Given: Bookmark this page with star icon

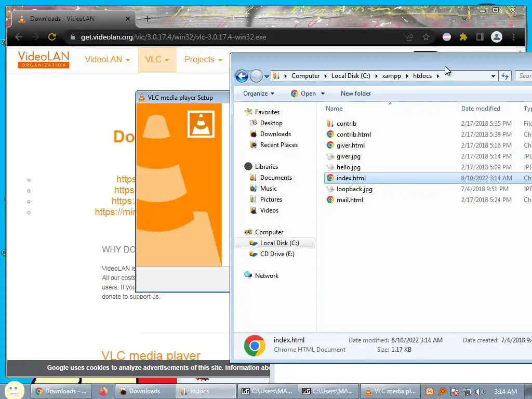Looking at the screenshot, I should [x=426, y=37].
